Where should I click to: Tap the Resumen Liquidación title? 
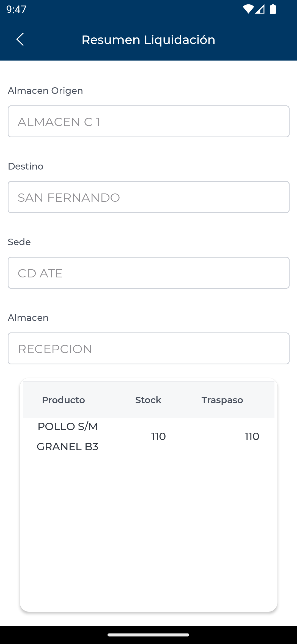148,40
